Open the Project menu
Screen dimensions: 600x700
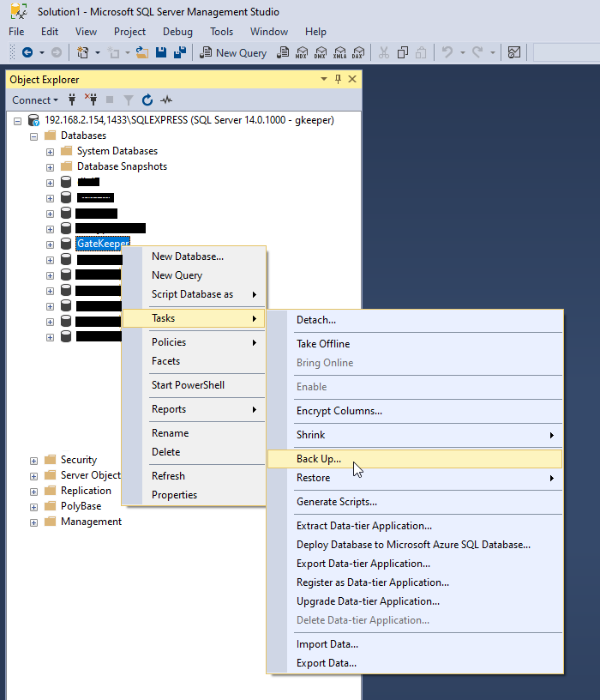tap(129, 32)
